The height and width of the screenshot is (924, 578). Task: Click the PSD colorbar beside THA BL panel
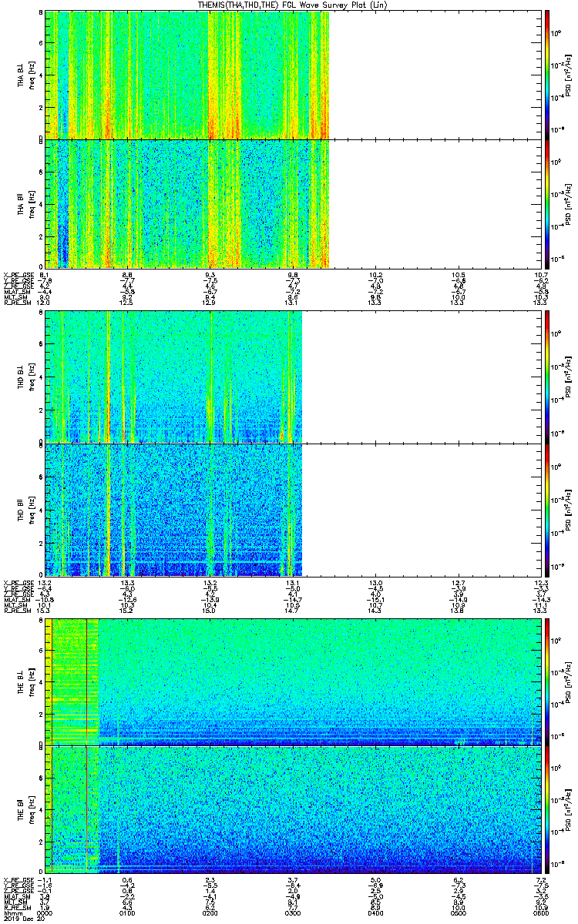546,75
